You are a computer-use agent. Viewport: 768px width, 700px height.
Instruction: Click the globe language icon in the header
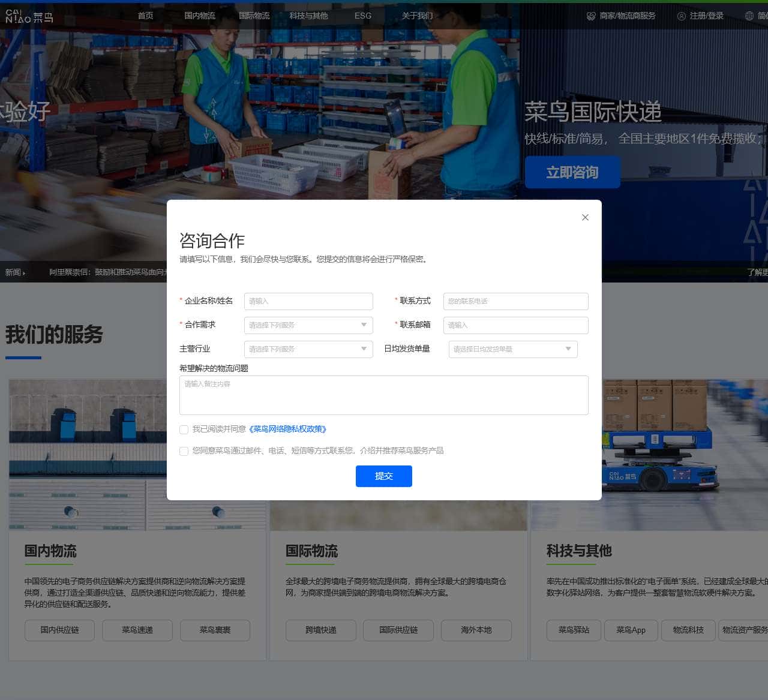[749, 16]
